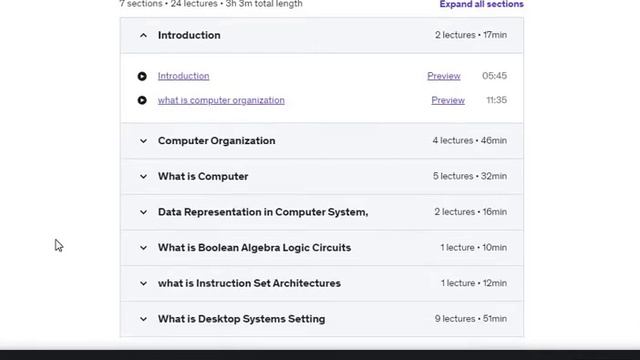Click play icon beside what is computer organization
The width and height of the screenshot is (640, 360).
(x=142, y=100)
